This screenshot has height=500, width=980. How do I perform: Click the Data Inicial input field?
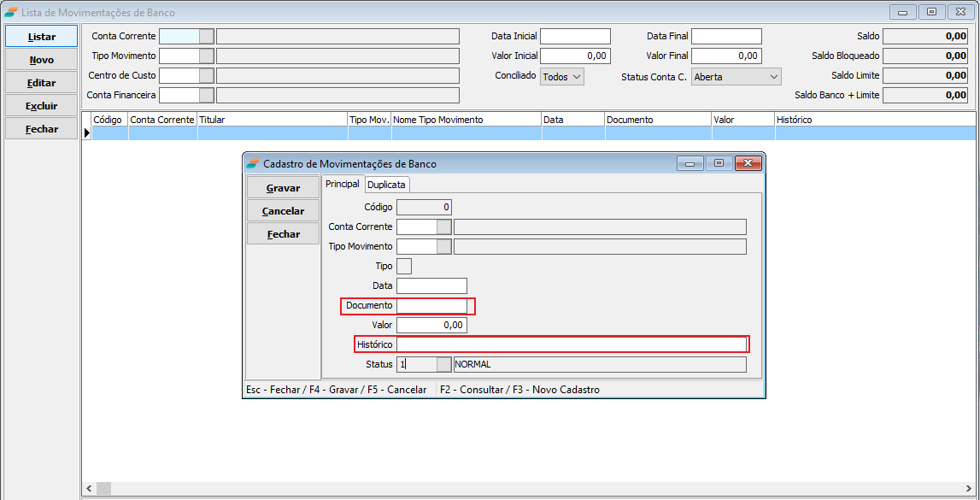point(575,37)
